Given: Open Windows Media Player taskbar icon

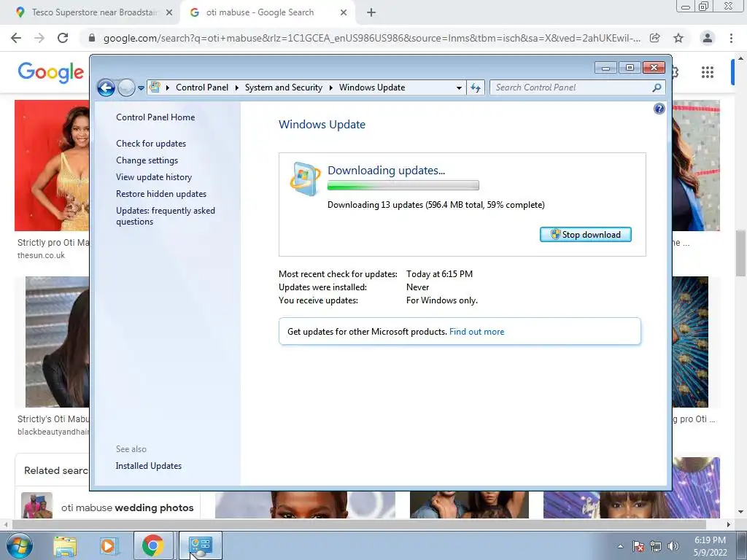Looking at the screenshot, I should [109, 545].
